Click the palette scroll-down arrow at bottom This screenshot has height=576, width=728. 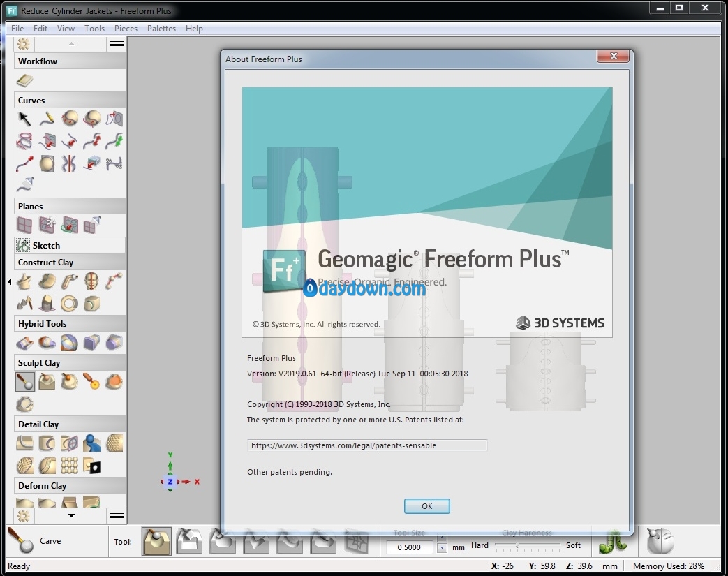tap(71, 515)
